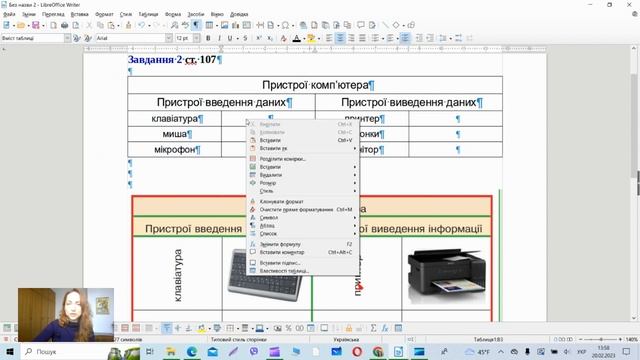
Task: Click the zoom slider in status bar
Action: pyautogui.click(x=600, y=339)
